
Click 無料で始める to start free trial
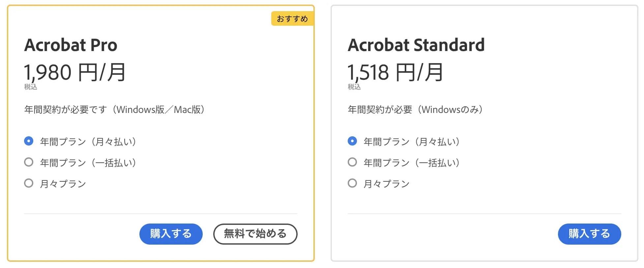coord(255,234)
